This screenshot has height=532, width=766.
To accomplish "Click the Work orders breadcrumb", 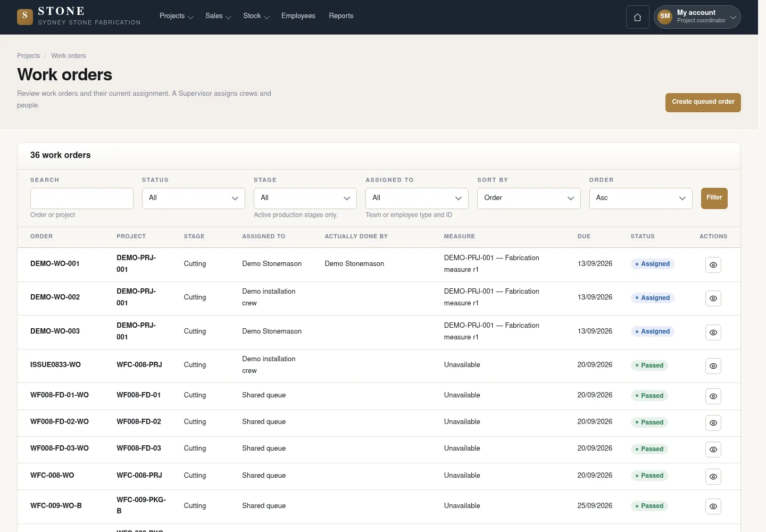I will 68,56.
